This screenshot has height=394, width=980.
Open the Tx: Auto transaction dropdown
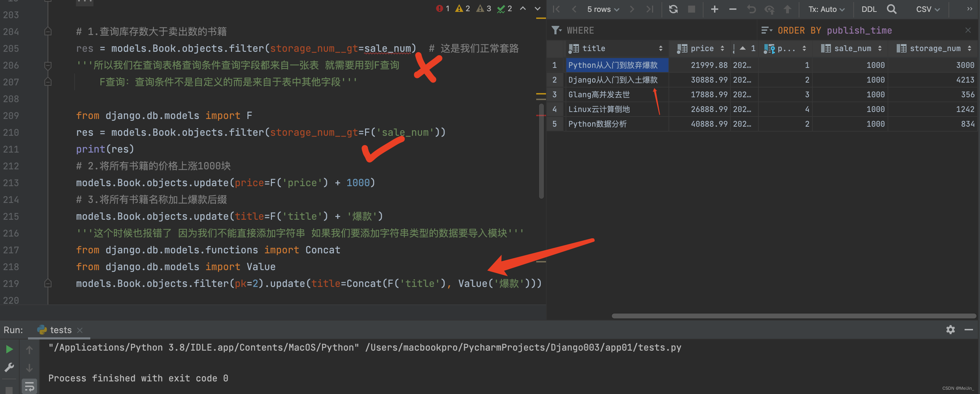[826, 9]
